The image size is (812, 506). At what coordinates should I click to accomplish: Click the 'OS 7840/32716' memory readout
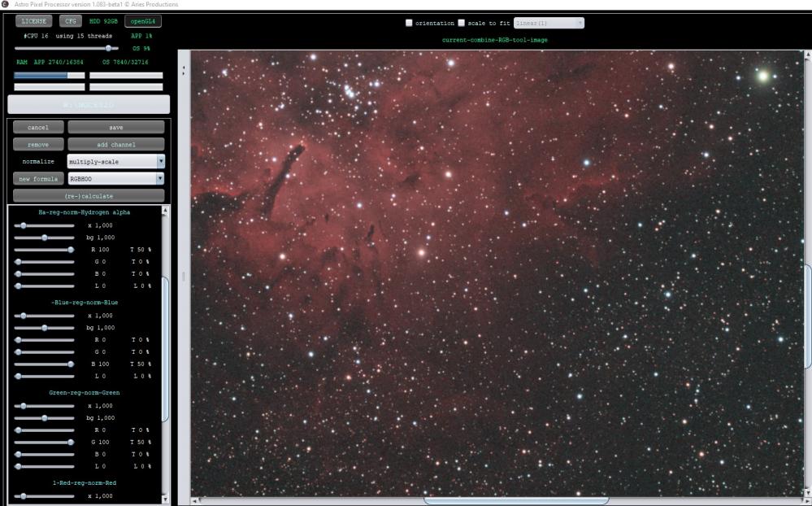point(125,62)
